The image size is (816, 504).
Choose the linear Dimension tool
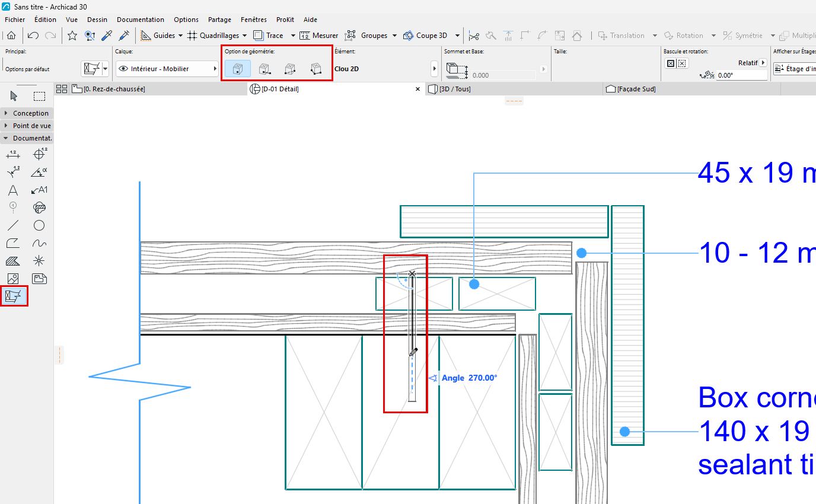(x=13, y=154)
